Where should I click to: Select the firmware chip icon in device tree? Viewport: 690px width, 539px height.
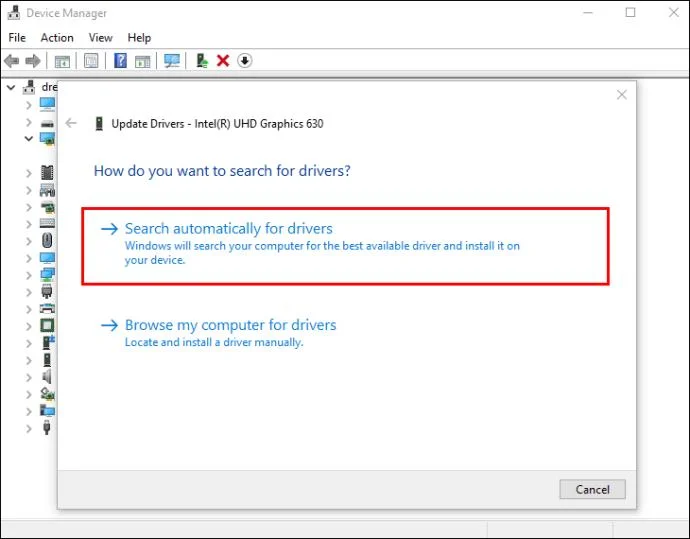coord(47,172)
